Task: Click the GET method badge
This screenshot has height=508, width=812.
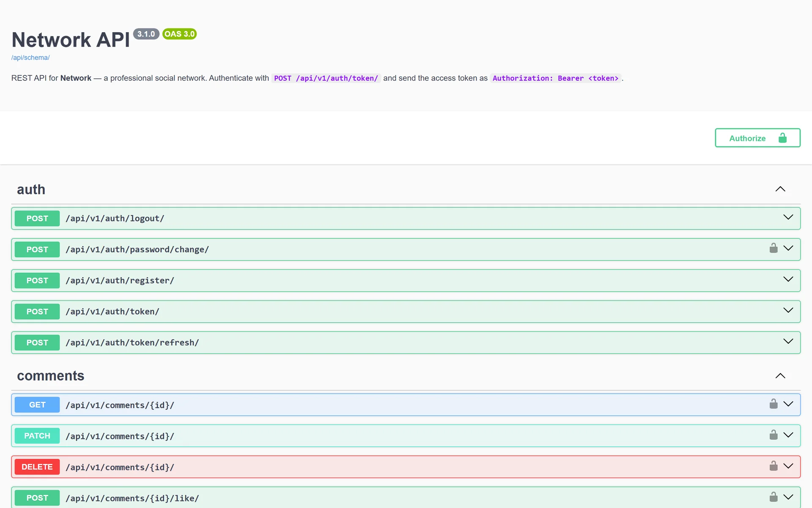Action: pos(37,405)
